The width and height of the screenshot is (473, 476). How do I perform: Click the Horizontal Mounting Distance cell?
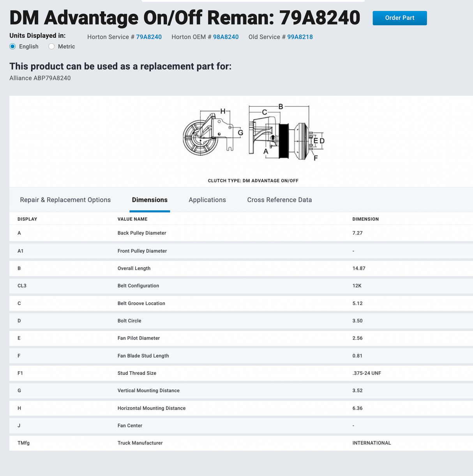coord(152,408)
